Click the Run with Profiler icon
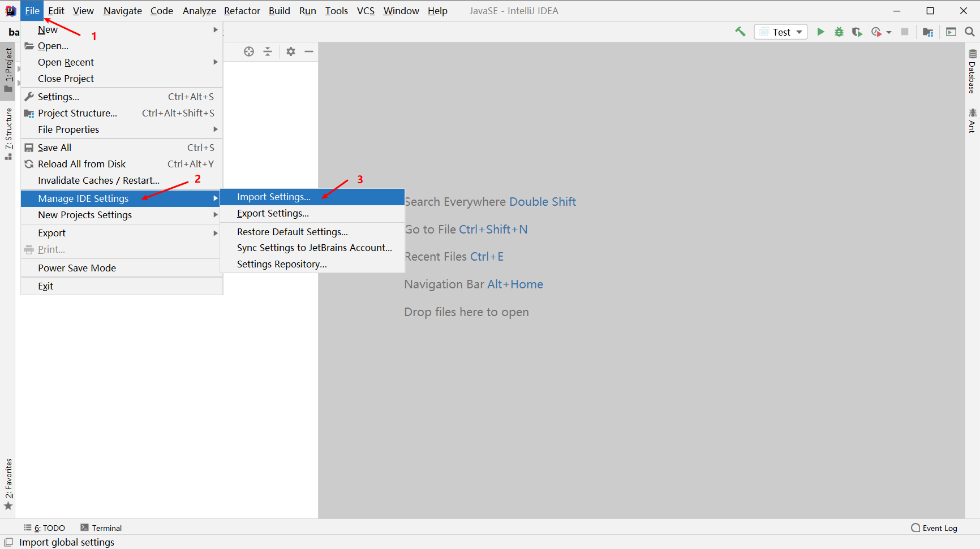The height and width of the screenshot is (549, 980). [876, 32]
